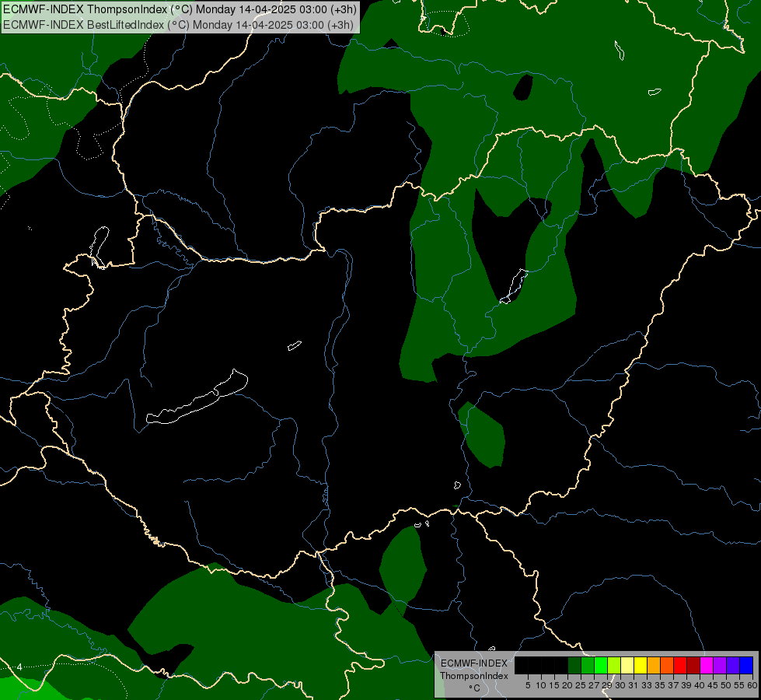Select the magenta 40–45 legend swatch
Screen dimensions: 761x700
point(707,665)
